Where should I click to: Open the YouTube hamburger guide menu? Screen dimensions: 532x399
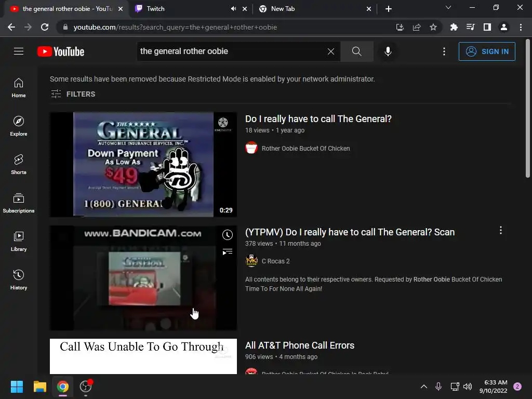click(x=19, y=51)
